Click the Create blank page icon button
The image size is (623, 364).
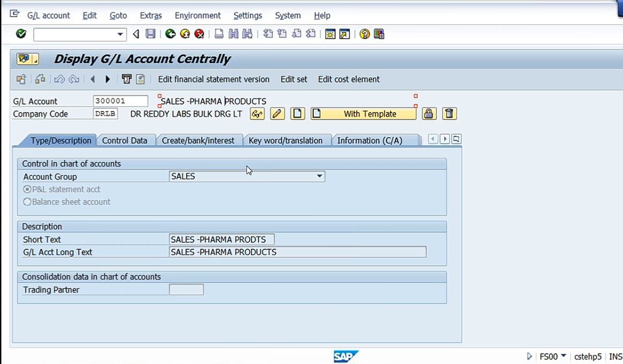coord(297,114)
